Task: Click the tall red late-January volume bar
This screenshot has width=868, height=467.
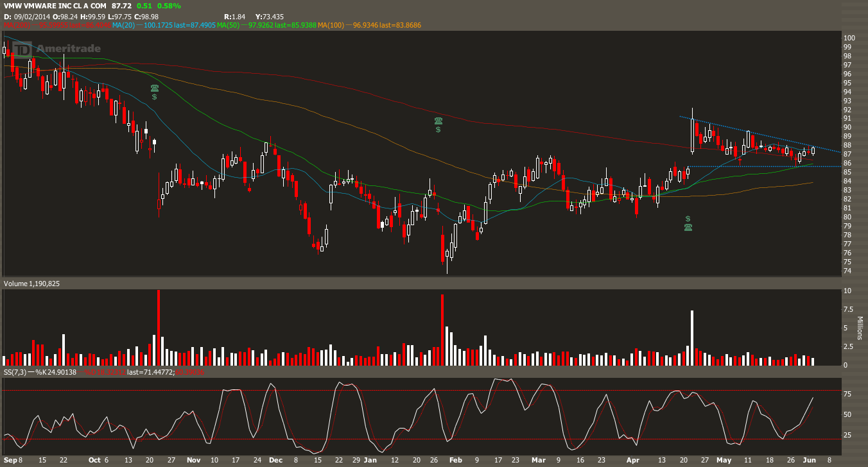Action: pyautogui.click(x=442, y=330)
